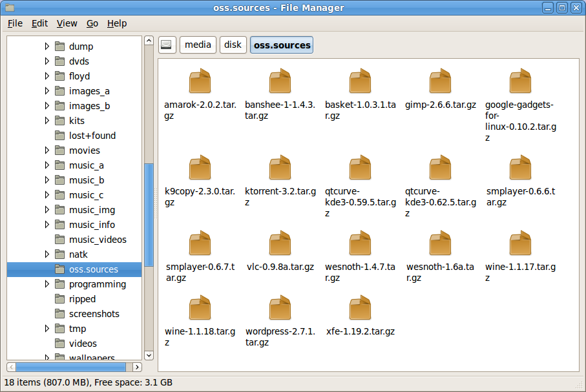Expand the tmp folder in tree

tap(47, 329)
